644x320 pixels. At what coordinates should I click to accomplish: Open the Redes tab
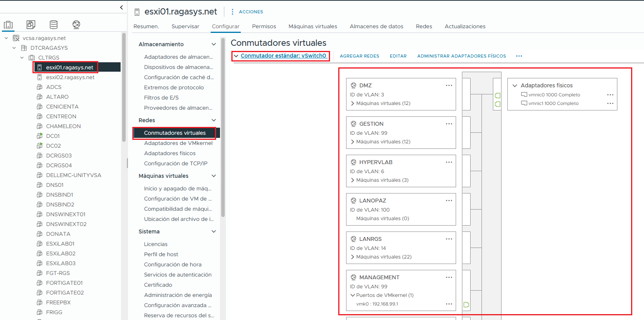click(x=424, y=26)
